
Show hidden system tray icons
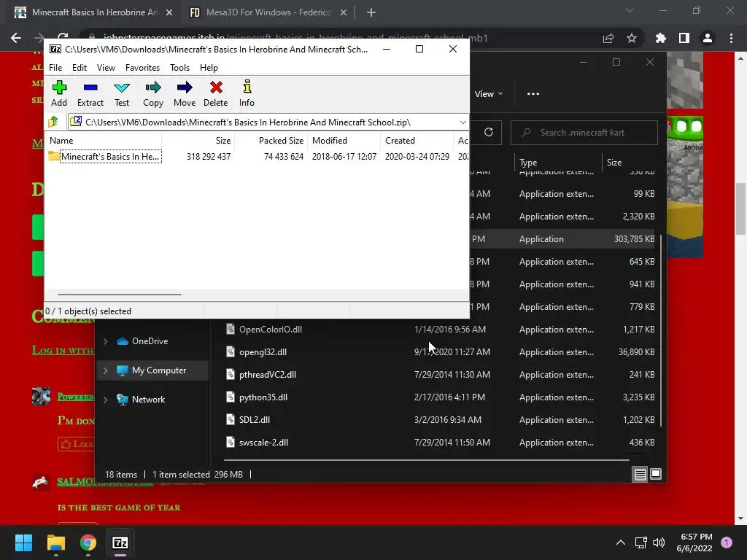point(620,542)
